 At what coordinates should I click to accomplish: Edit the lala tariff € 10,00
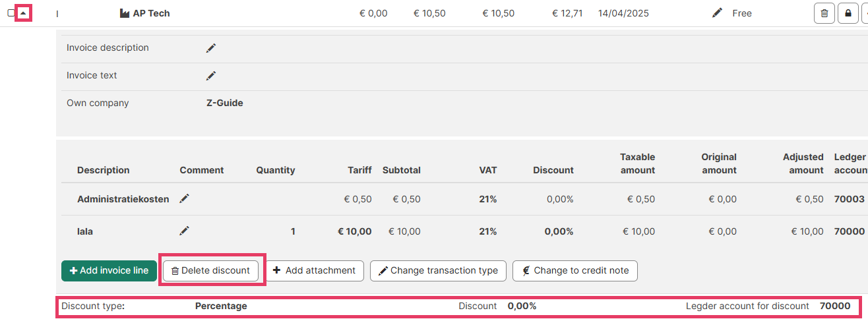(355, 231)
